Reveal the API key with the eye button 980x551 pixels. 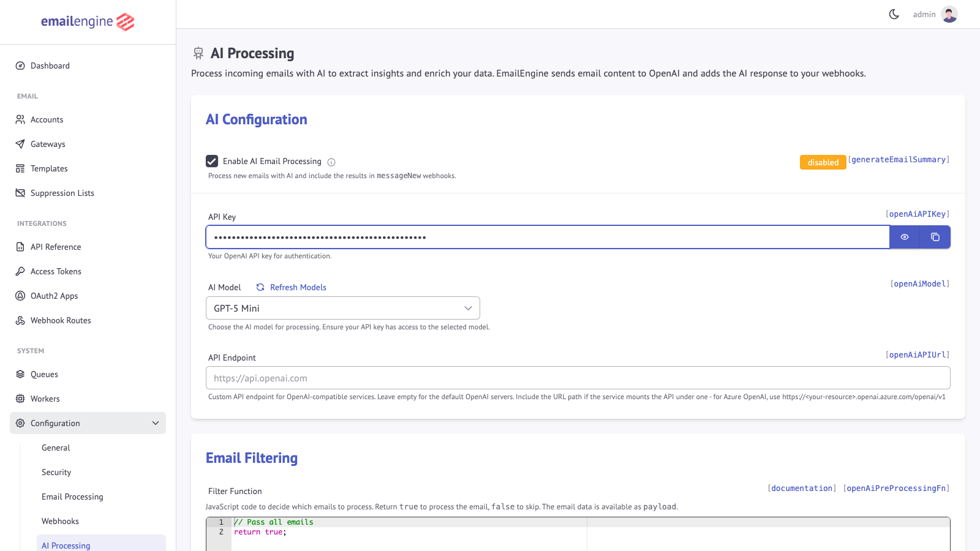click(905, 237)
